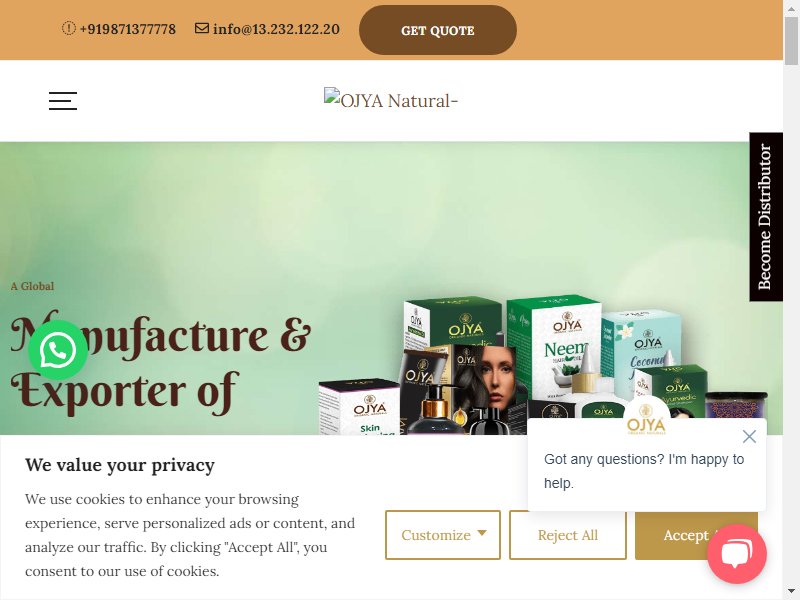Click the page's vertical scrollbar

tap(791, 300)
